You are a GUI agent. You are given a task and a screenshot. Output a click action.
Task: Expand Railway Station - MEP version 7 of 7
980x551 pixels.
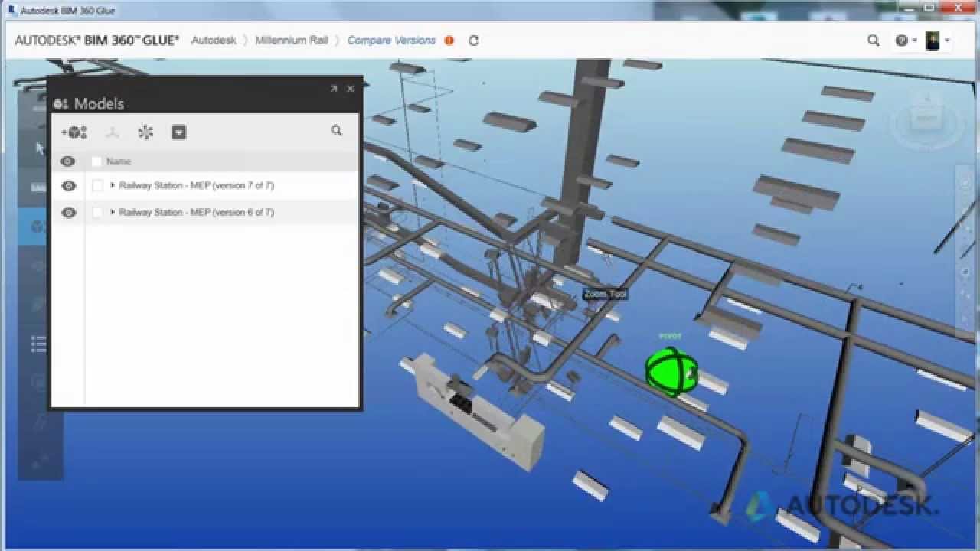click(x=113, y=185)
